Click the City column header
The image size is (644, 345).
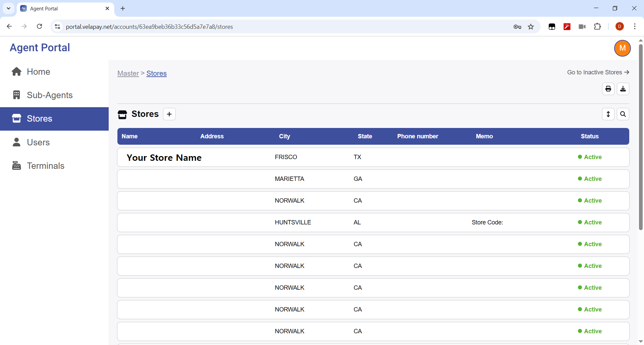point(284,136)
